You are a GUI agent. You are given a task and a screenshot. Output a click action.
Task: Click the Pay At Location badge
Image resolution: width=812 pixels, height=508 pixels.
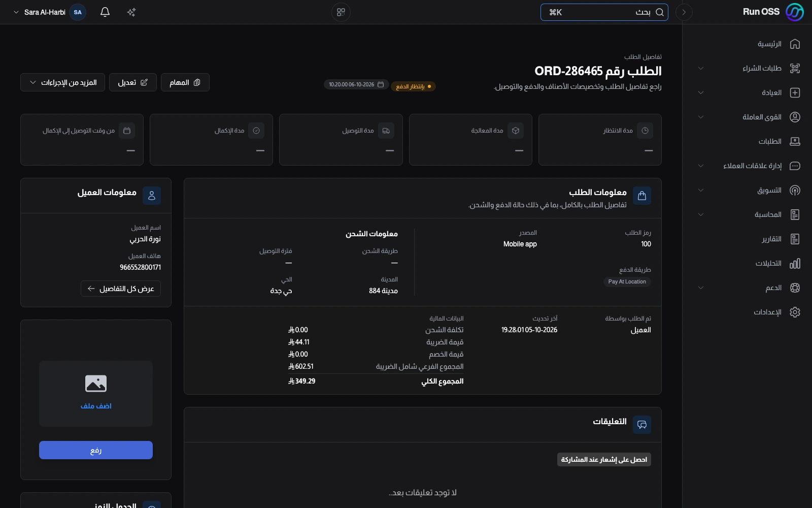627,281
